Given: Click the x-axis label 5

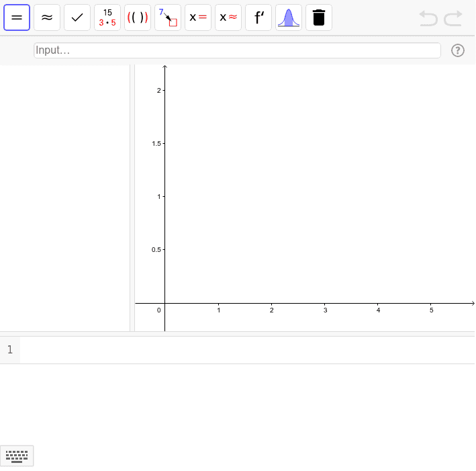Looking at the screenshot, I should click(x=432, y=310).
